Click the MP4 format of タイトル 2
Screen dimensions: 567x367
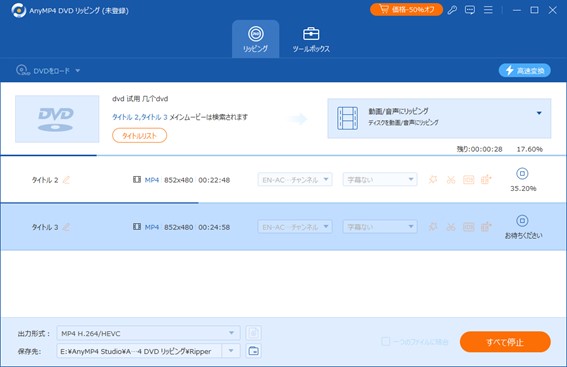tap(152, 180)
